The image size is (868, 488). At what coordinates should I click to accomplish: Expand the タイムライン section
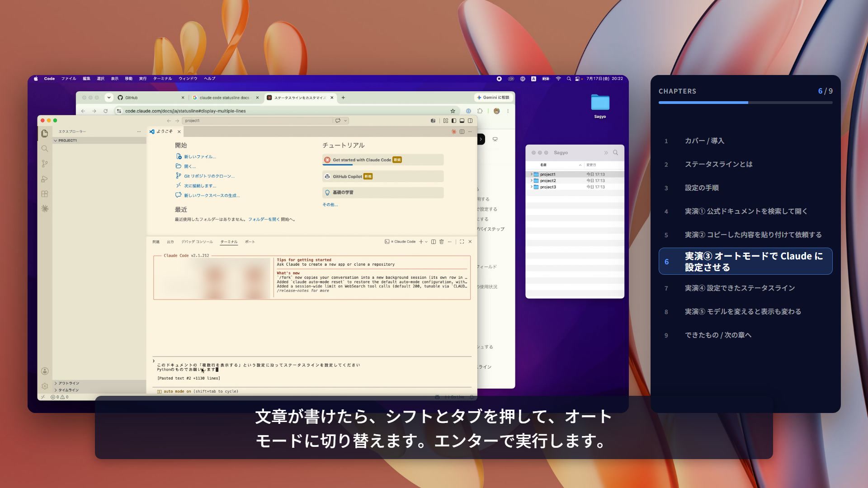point(99,390)
